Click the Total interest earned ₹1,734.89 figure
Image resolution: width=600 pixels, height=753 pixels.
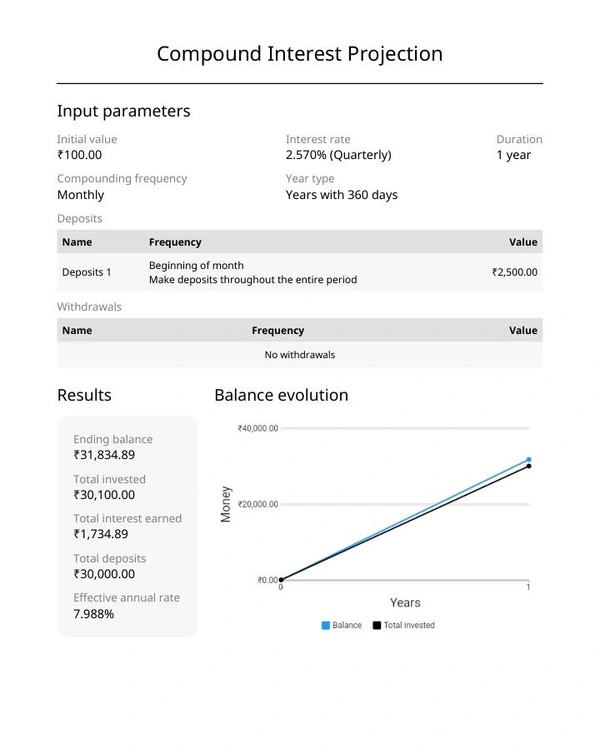pos(101,534)
